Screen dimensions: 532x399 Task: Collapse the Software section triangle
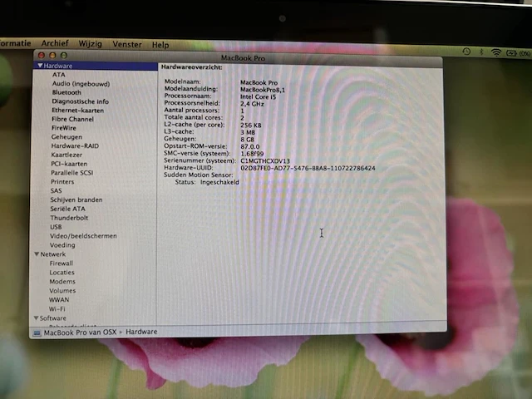coord(37,318)
